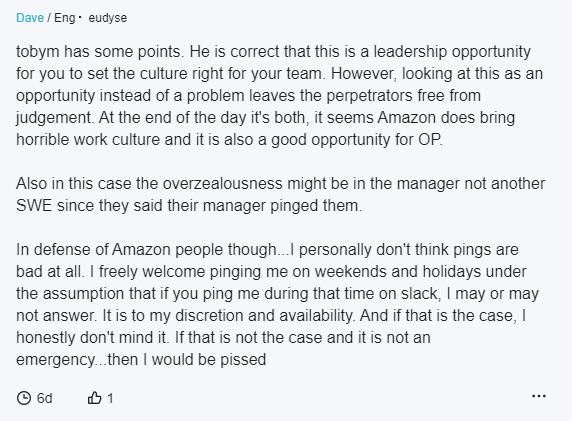
Task: Click the 6d timestamp text
Action: 45,398
